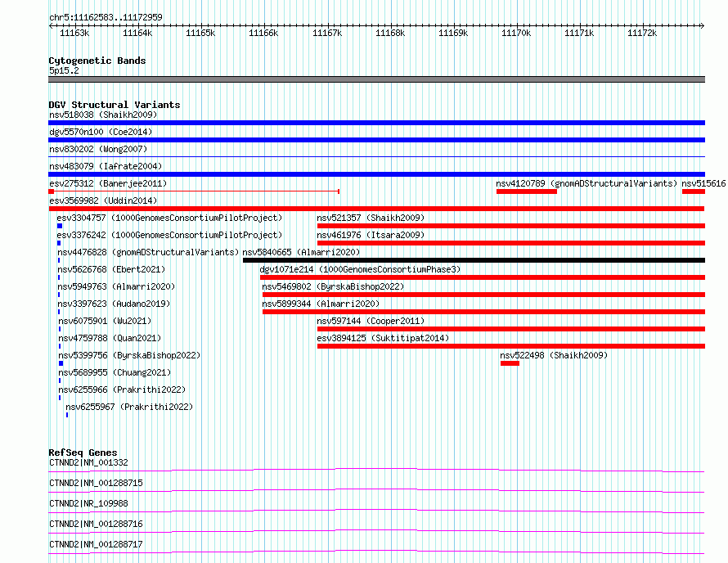Click the red bar under nsv4120789
Image resolution: width=728 pixels, height=563 pixels.
pos(527,191)
